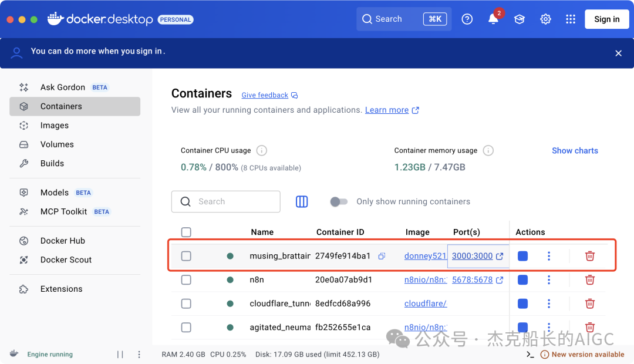Open Docker Scout in sidebar
Viewport: 634px width, 364px height.
coord(75,259)
